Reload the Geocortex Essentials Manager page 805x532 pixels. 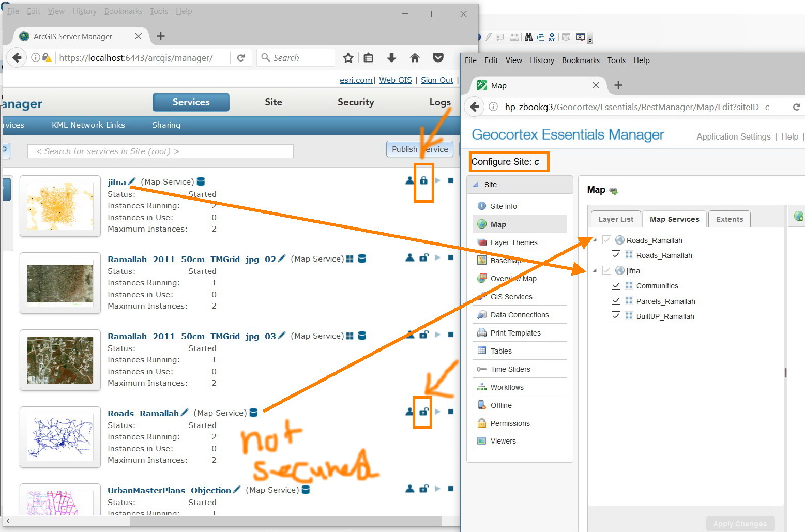point(796,107)
